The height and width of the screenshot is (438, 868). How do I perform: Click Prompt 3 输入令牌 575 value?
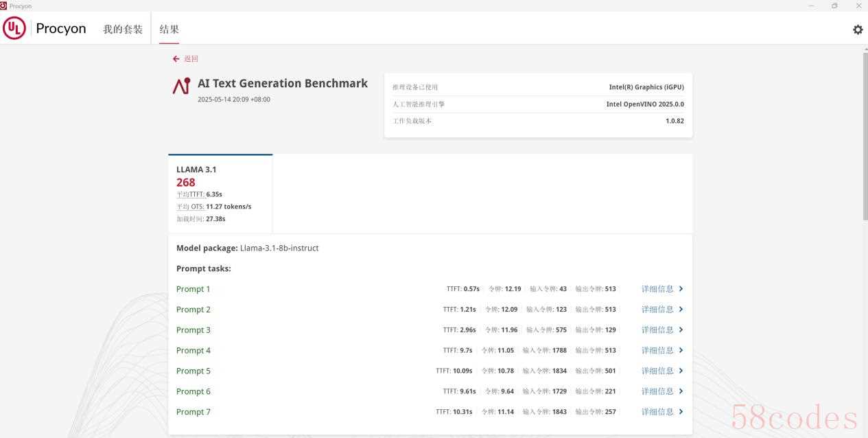tap(561, 330)
